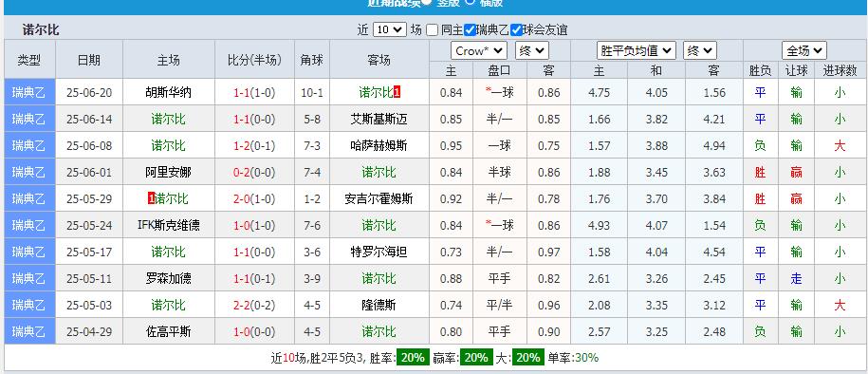Click 赢率 20% badge in summary

[475, 358]
